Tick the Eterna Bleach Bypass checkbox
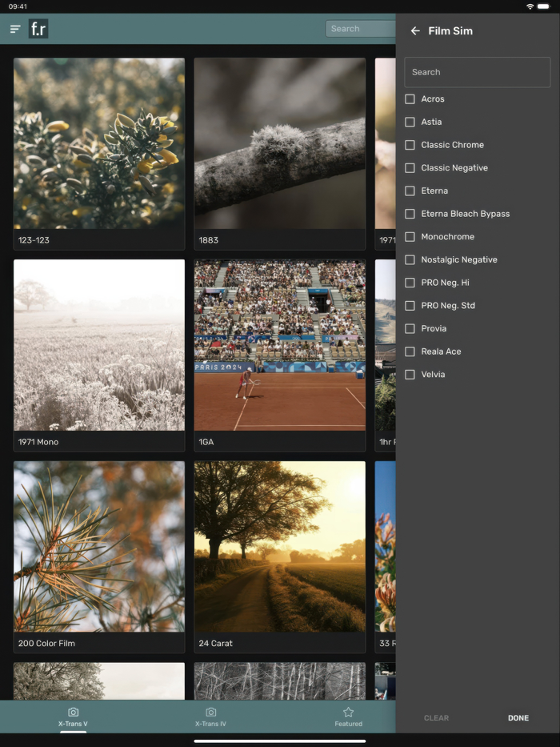Image resolution: width=560 pixels, height=747 pixels. pos(410,214)
